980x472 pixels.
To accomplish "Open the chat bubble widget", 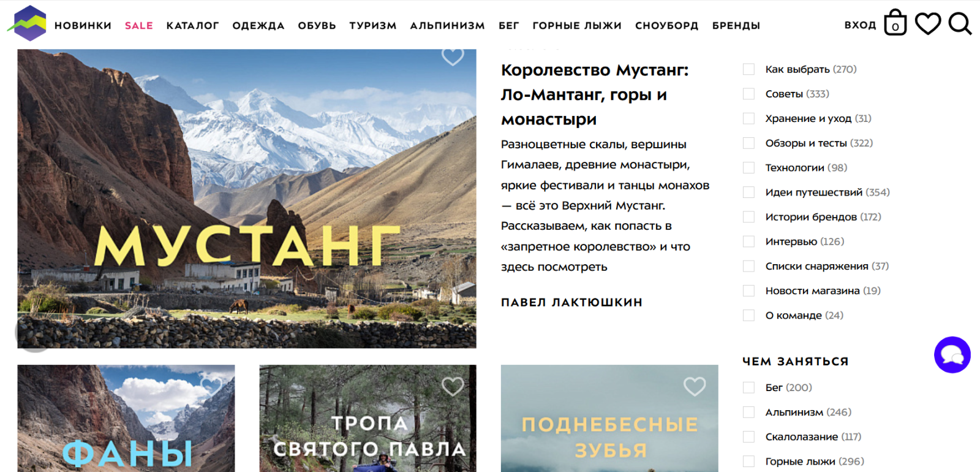I will click(952, 354).
